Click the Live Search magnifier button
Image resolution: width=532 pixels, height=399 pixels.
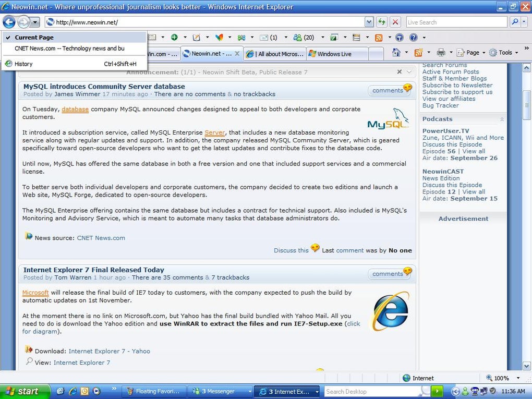point(515,22)
